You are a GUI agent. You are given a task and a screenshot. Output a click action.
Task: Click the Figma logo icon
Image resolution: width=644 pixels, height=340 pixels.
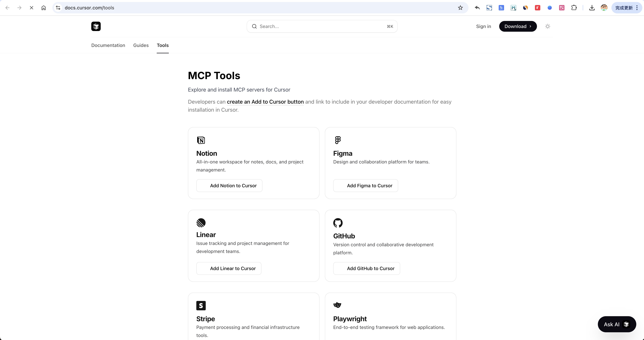pos(338,140)
